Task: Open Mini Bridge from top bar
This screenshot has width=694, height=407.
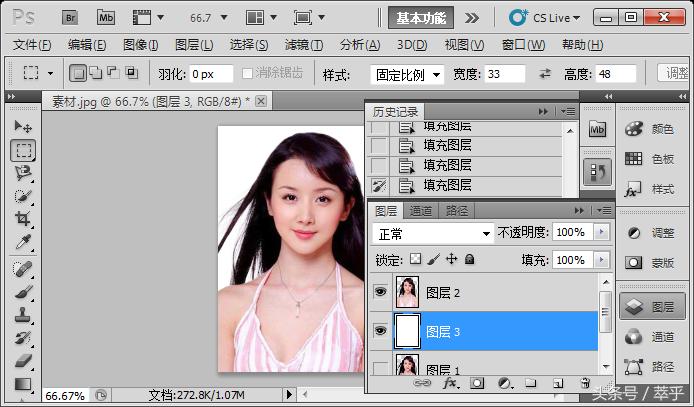Action: point(106,18)
